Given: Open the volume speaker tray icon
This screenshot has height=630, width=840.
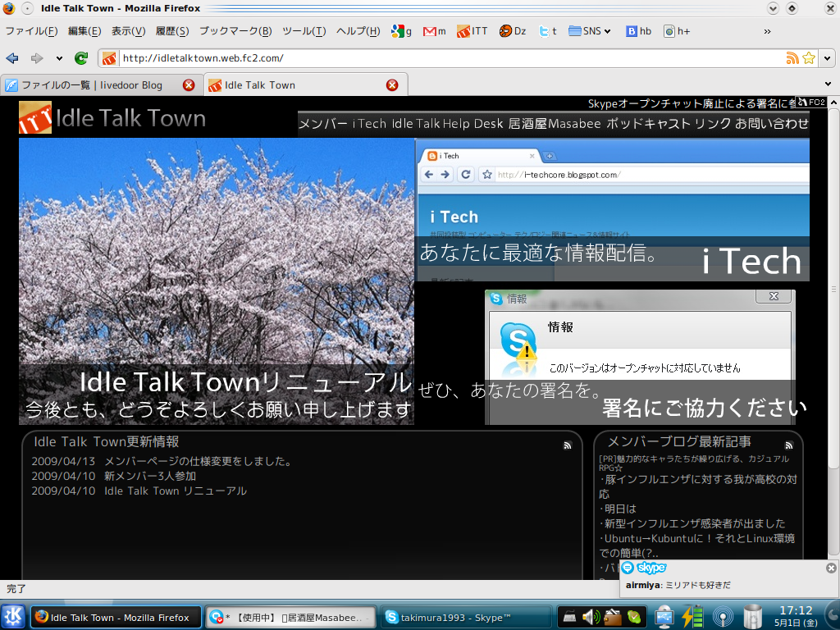Looking at the screenshot, I should [x=591, y=617].
